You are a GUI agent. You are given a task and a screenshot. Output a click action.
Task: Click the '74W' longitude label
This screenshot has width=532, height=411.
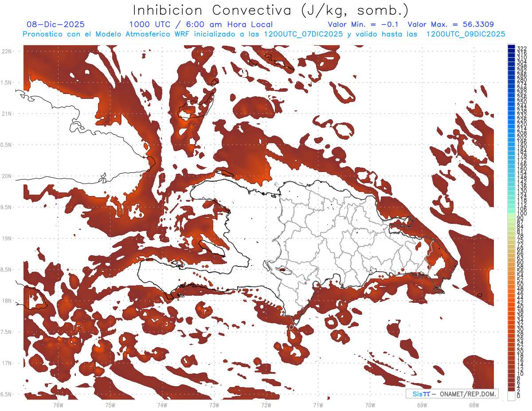coord(162,405)
